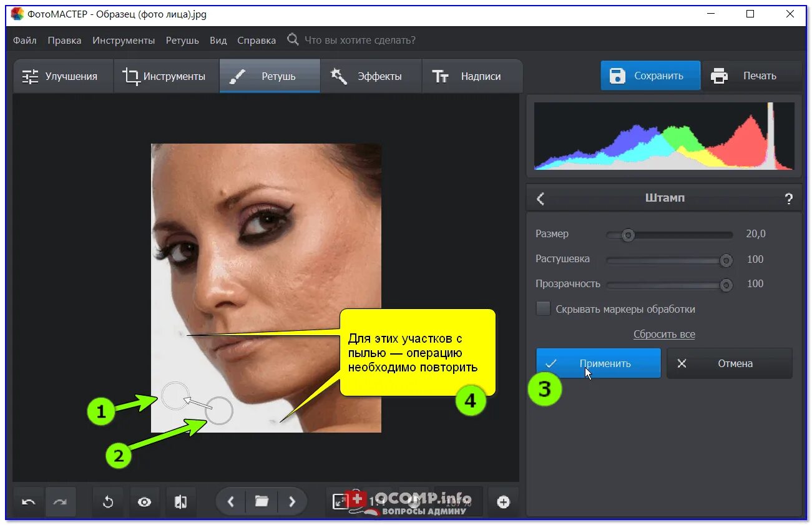The height and width of the screenshot is (525, 812).
Task: Open the Ретушь menu in menu bar
Action: point(182,40)
